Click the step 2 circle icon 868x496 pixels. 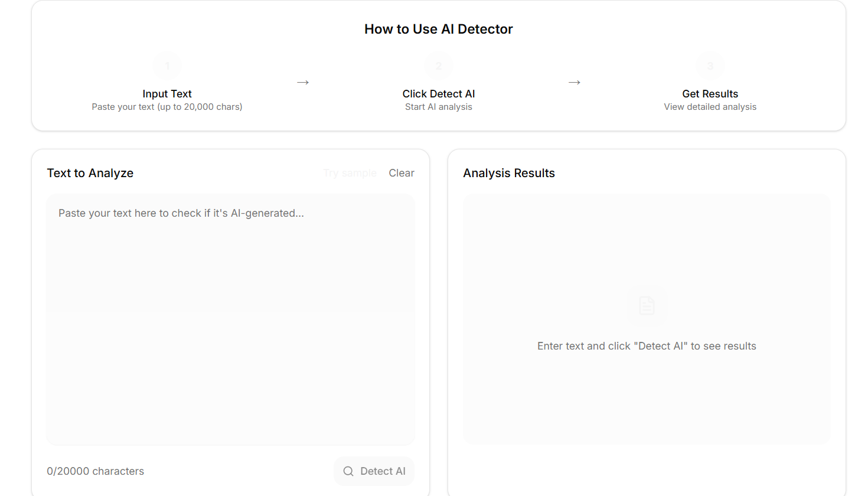439,66
